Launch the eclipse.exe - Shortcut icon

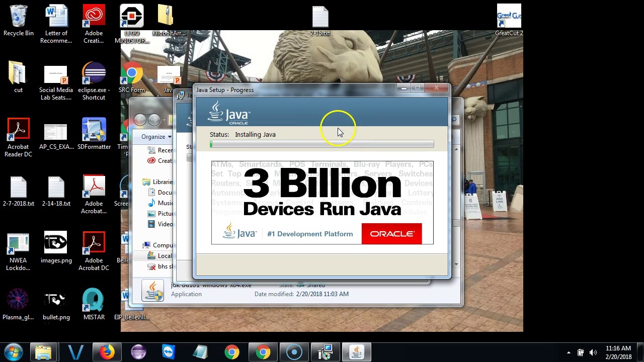(94, 80)
